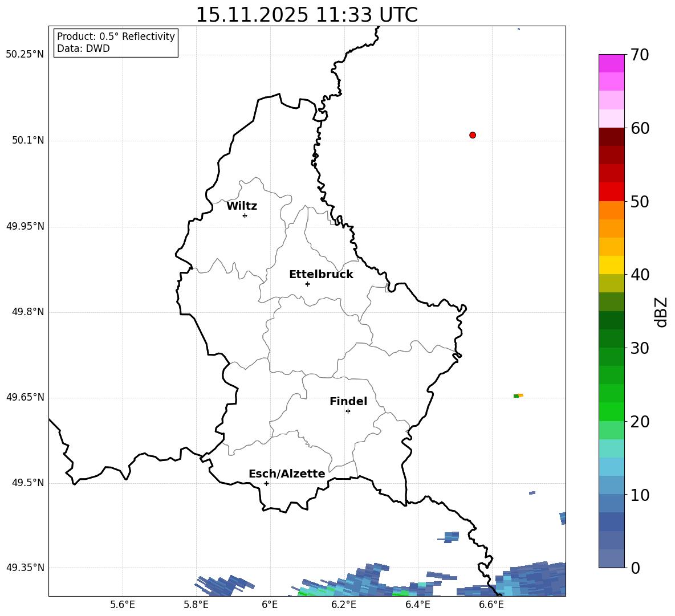Click the 49.5°N latitude label
This screenshot has height=616, width=675.
pos(28,483)
